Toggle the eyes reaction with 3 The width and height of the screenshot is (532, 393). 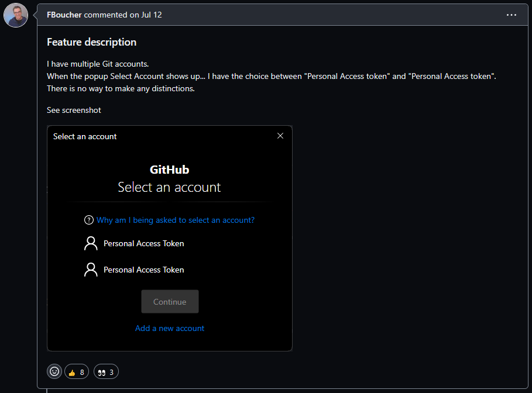click(106, 371)
